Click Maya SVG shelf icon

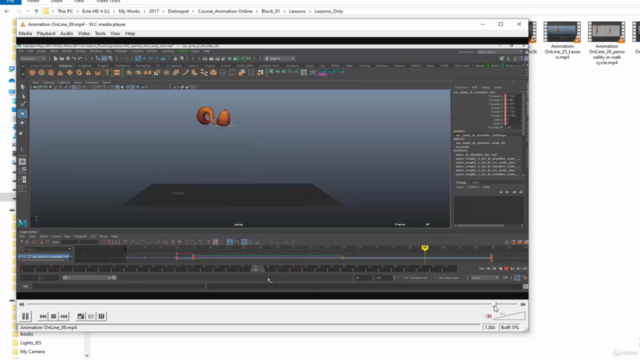(x=117, y=73)
